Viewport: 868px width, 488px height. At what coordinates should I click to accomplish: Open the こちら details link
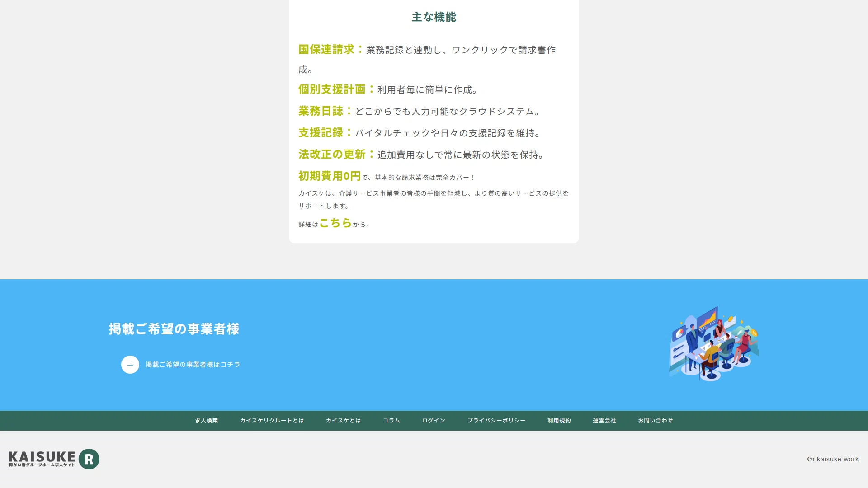(335, 223)
